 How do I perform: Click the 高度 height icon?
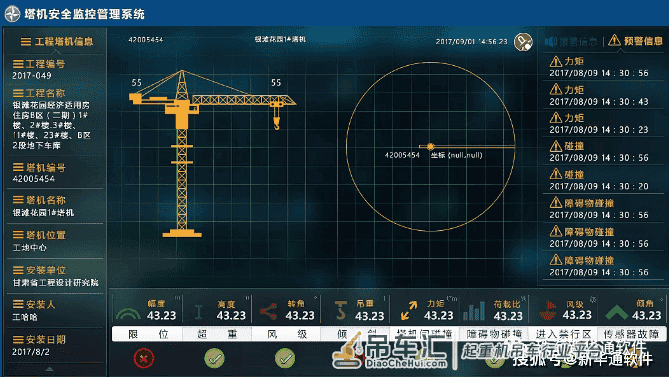198,312
